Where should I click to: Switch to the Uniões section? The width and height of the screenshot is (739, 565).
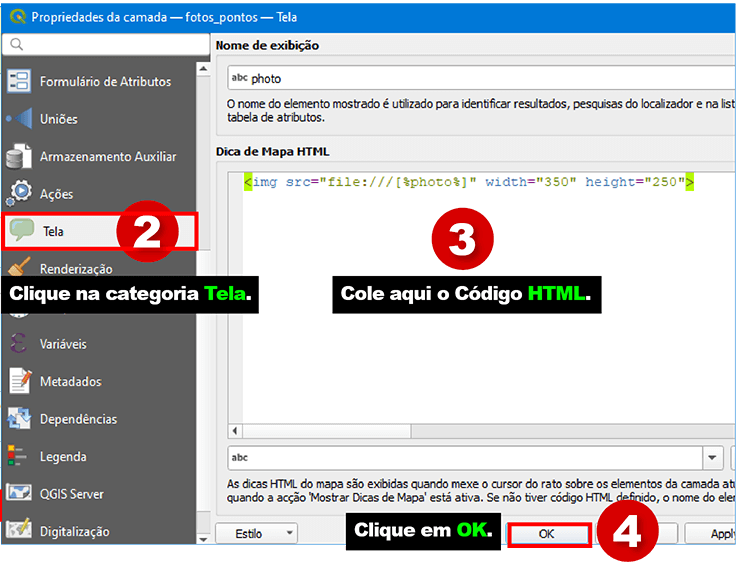[x=58, y=119]
